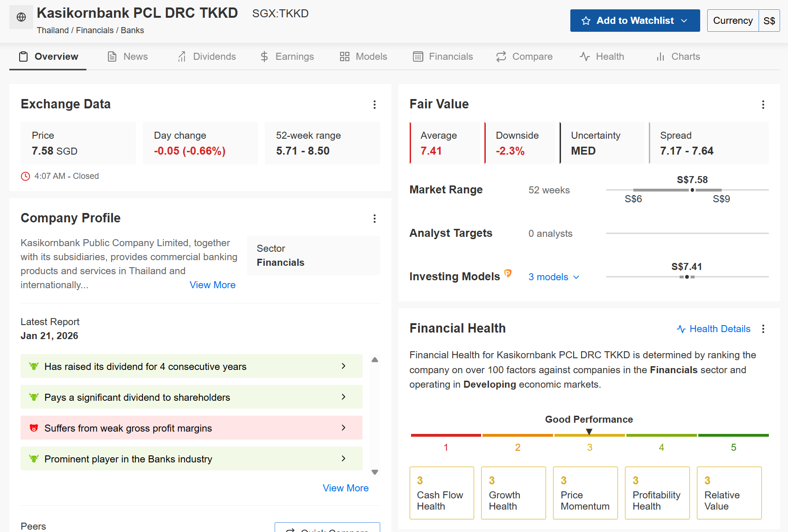The image size is (788, 532).
Task: Click the Latest Report date Jan 21, 2026
Action: 50,336
